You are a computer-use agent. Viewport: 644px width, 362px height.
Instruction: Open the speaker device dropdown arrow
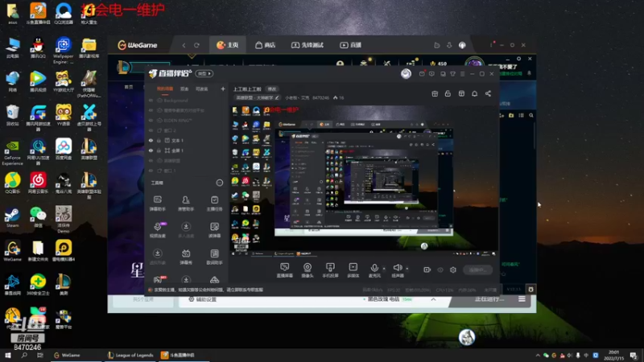(x=407, y=269)
